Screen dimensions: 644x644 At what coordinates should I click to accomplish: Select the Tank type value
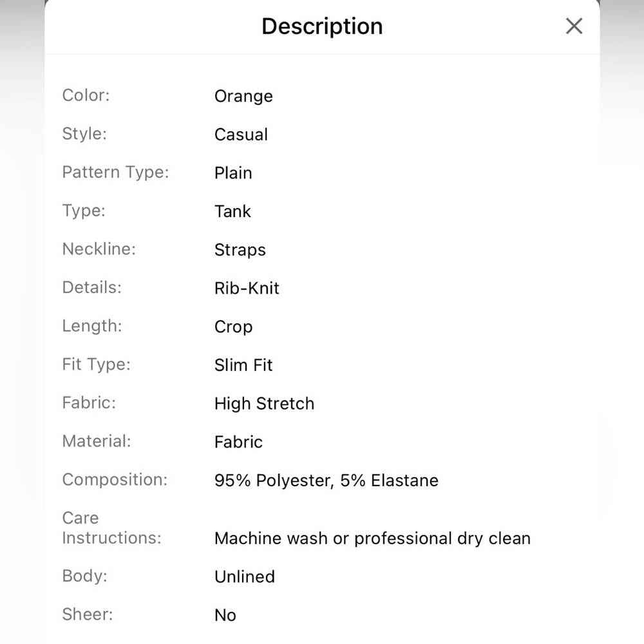pyautogui.click(x=232, y=211)
